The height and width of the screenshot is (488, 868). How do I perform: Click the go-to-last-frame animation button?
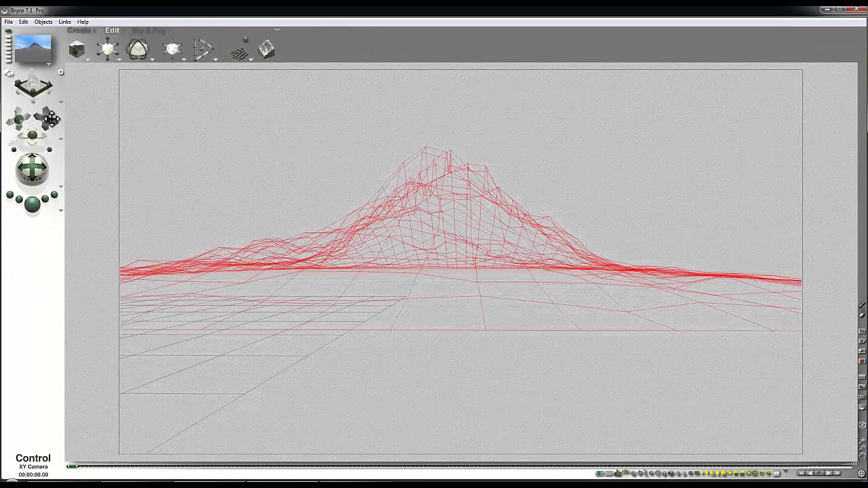tap(837, 472)
